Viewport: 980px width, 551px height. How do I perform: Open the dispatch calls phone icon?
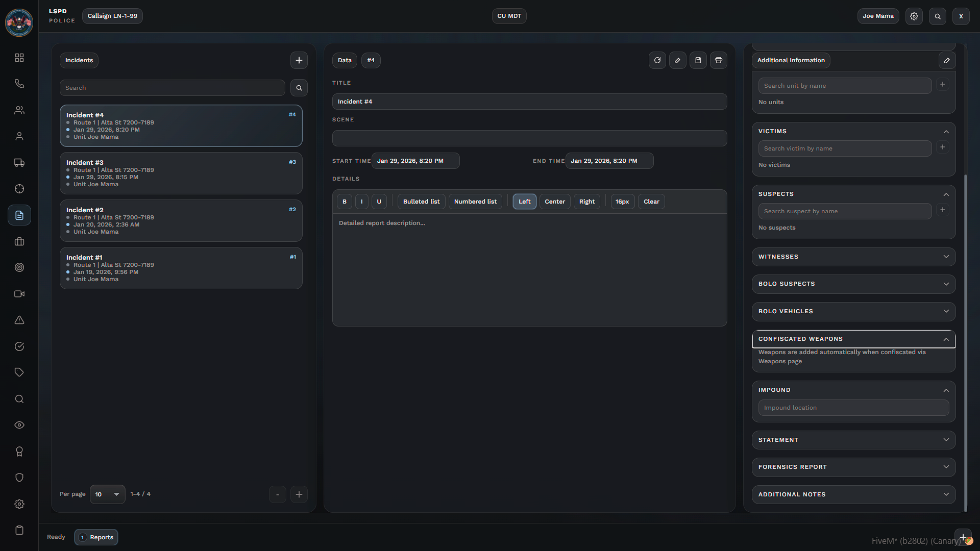coord(19,84)
